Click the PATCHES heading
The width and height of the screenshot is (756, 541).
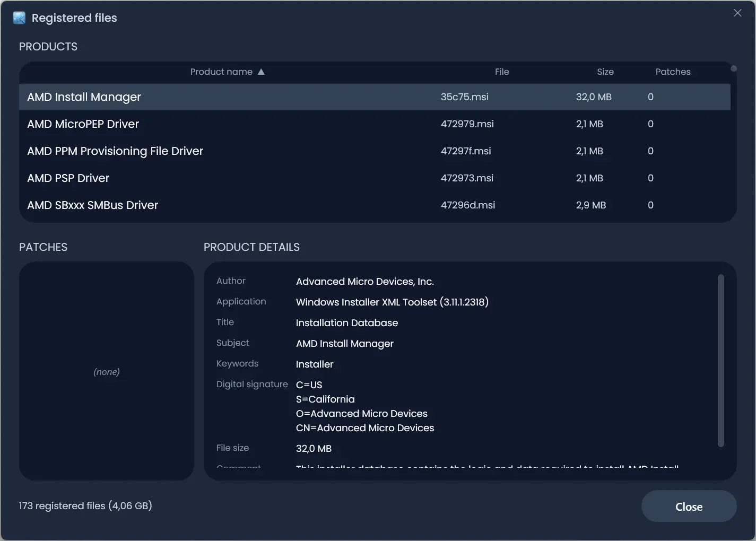point(43,247)
